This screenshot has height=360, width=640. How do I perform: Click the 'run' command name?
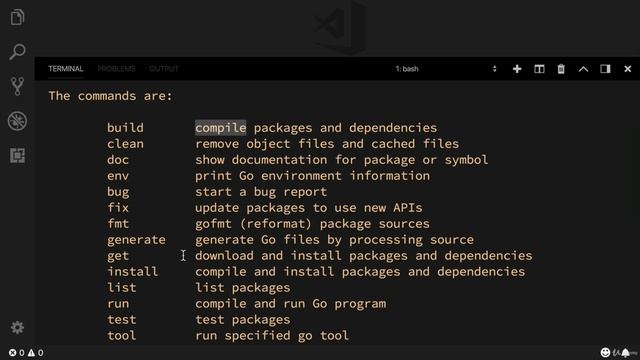pyautogui.click(x=118, y=304)
